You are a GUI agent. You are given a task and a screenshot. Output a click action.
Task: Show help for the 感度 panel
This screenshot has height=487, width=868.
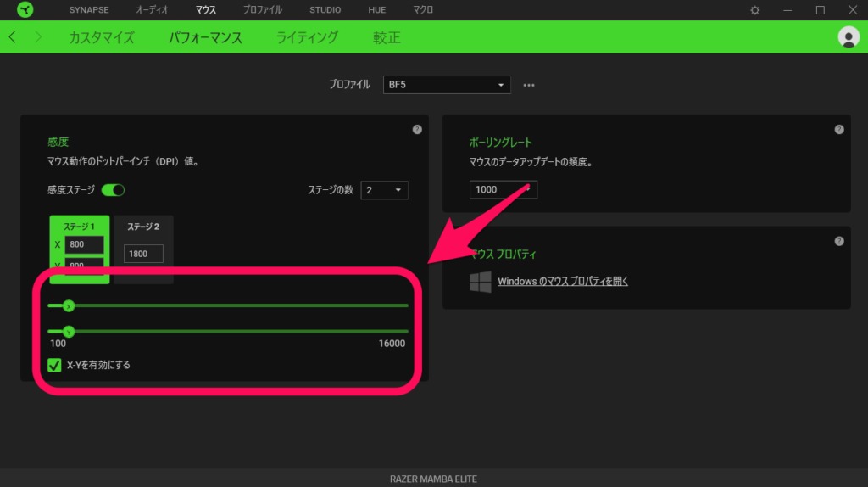417,130
